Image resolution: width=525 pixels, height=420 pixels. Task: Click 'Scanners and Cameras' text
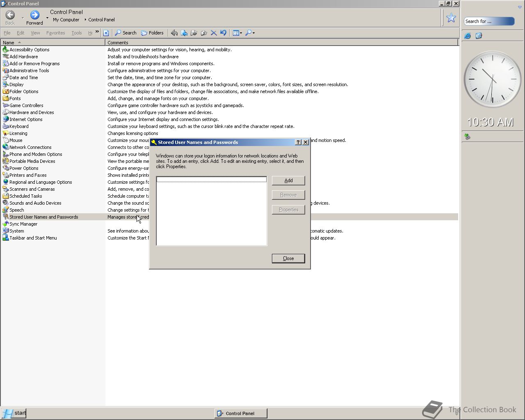[x=32, y=189]
